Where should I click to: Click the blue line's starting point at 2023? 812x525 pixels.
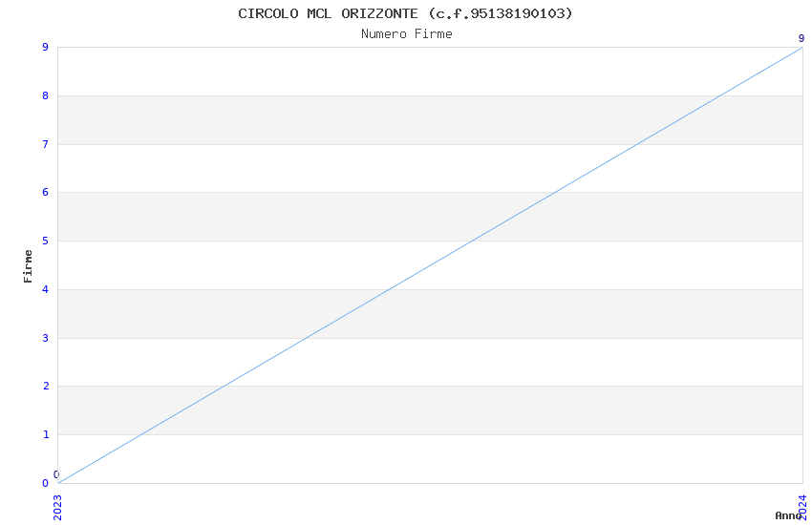tap(58, 483)
